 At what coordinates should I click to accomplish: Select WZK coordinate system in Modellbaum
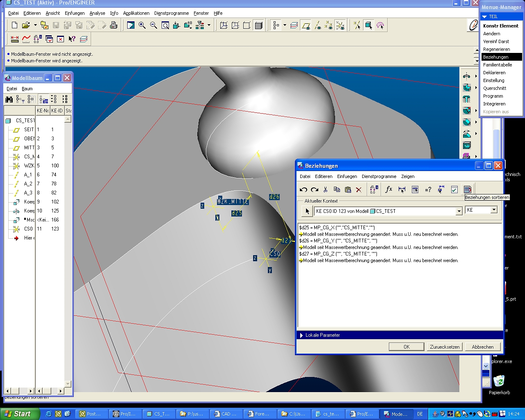point(29,166)
